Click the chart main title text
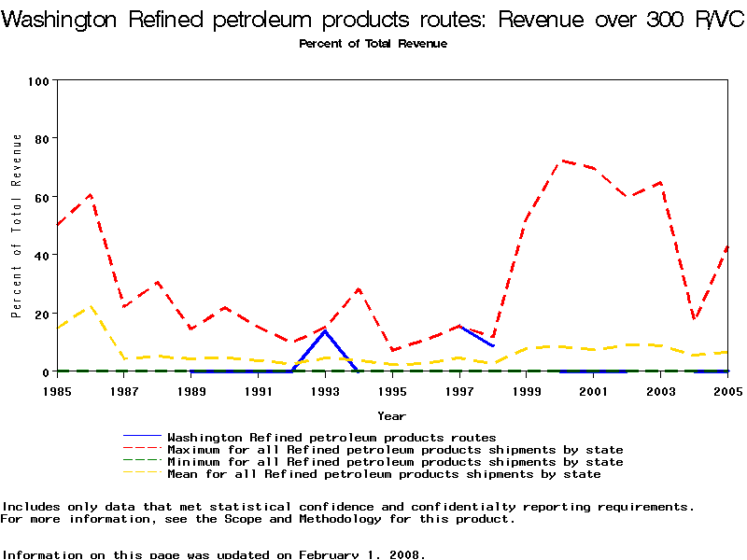Viewport: 747px width, 560px height. point(373,21)
